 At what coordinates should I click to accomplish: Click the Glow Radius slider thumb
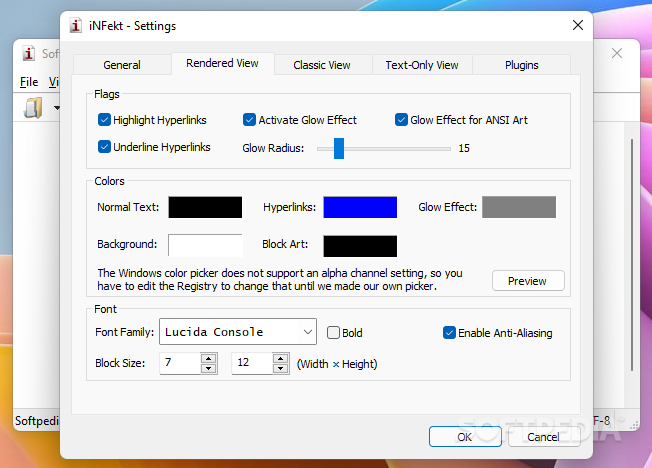pyautogui.click(x=339, y=149)
